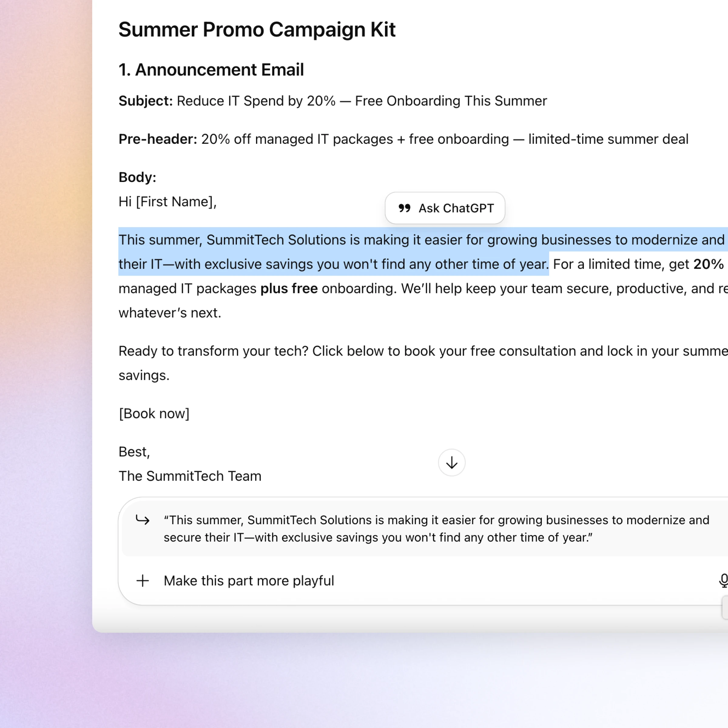This screenshot has width=728, height=728.
Task: Click the bold 'Subject:' label
Action: click(146, 101)
